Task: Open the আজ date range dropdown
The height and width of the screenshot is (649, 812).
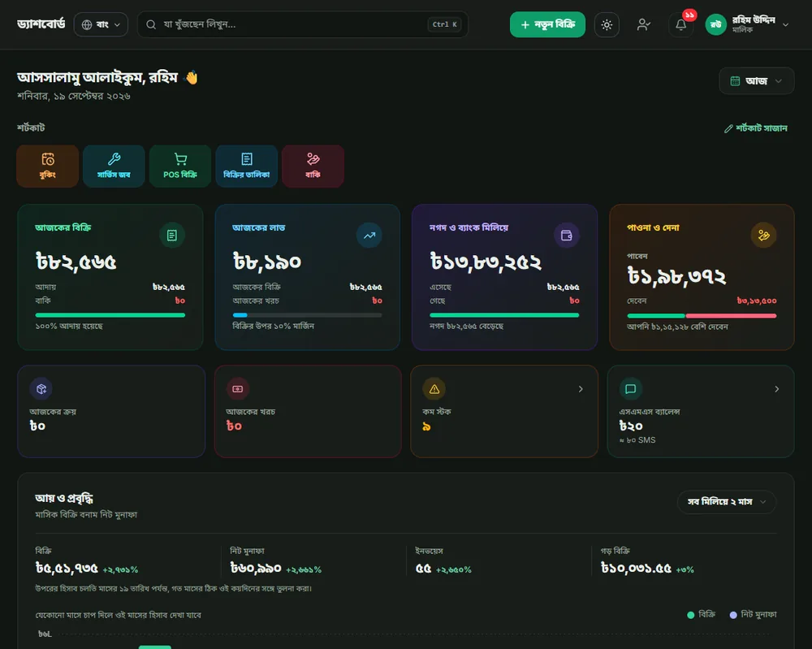Action: 756,80
